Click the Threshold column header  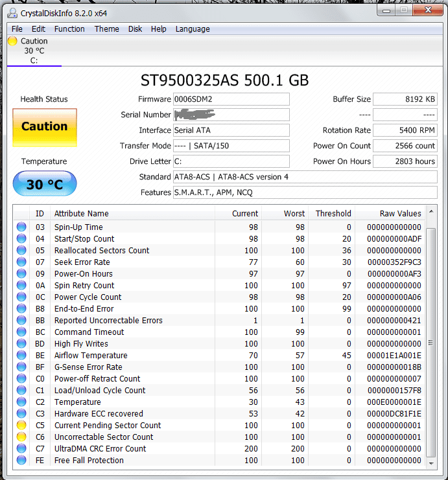point(331,213)
